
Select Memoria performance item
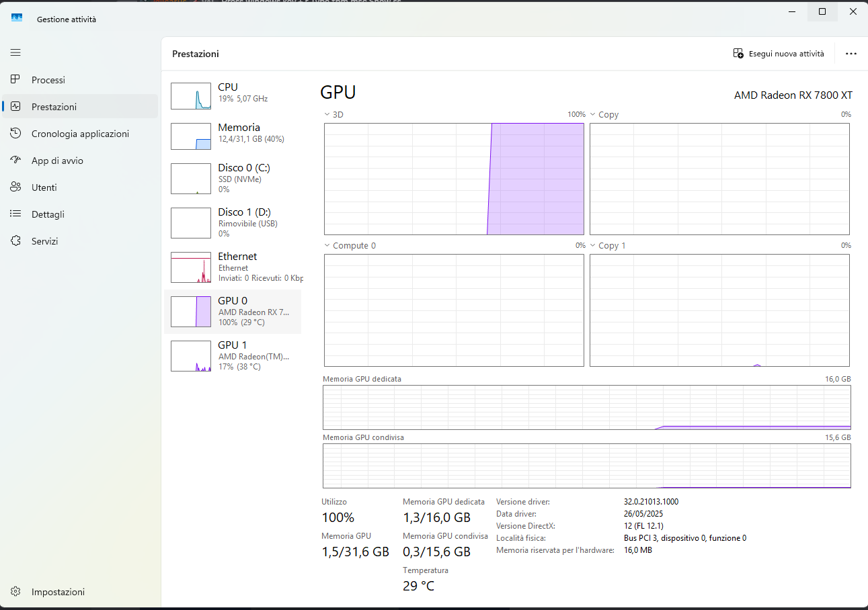[233, 136]
